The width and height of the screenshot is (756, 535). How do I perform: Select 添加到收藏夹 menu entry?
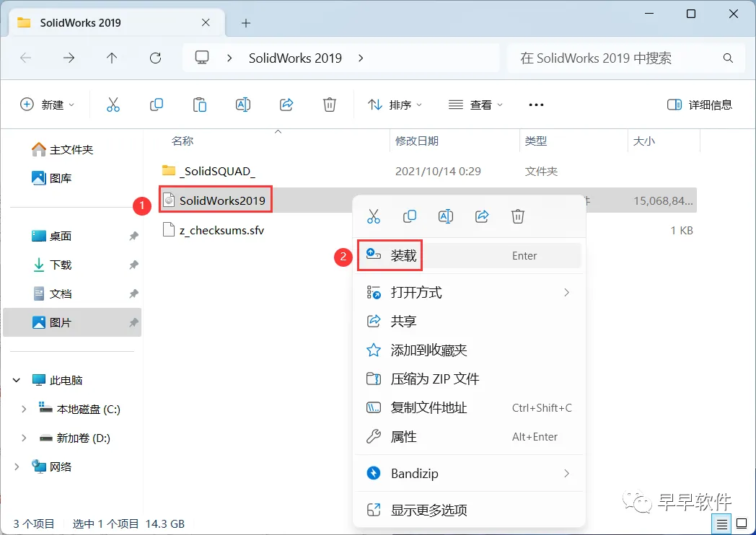pyautogui.click(x=469, y=350)
